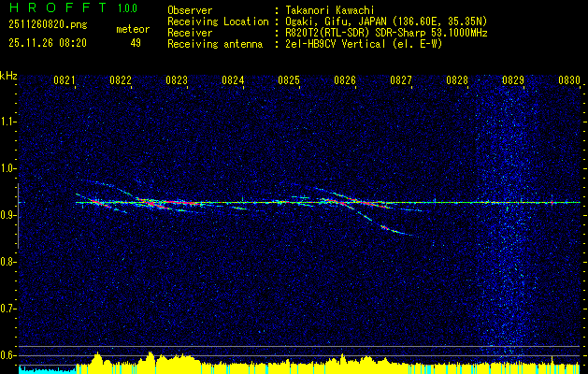Click the Receiving antenna label
Screen dimensions: 588x374
coord(215,44)
